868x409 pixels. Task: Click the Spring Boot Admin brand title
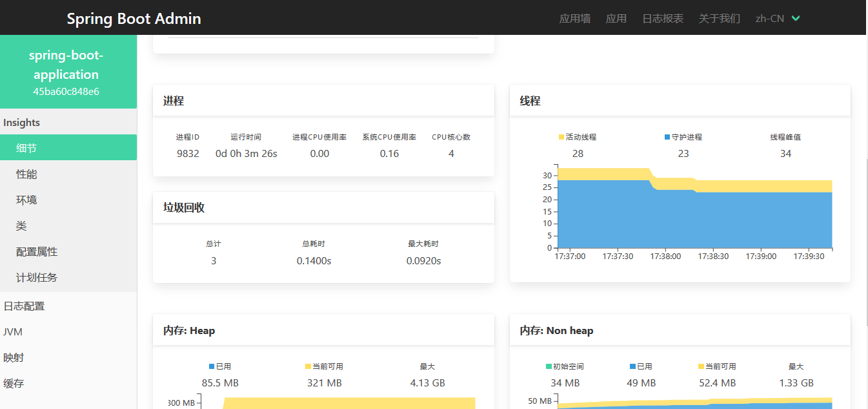coord(134,19)
